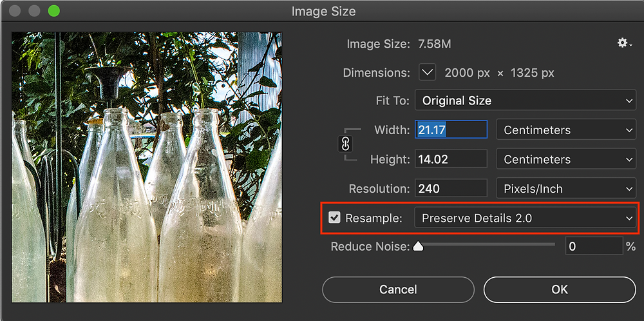Click the Dimensions unit chevron button
The height and width of the screenshot is (321, 644).
point(427,73)
